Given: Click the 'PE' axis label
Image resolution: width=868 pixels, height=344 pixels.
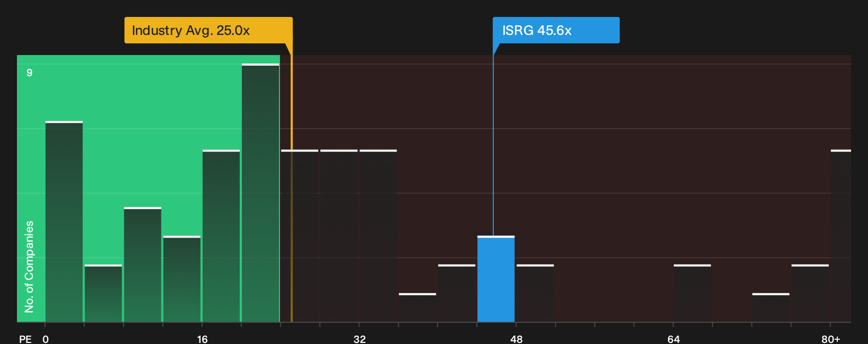Looking at the screenshot, I should (x=25, y=339).
